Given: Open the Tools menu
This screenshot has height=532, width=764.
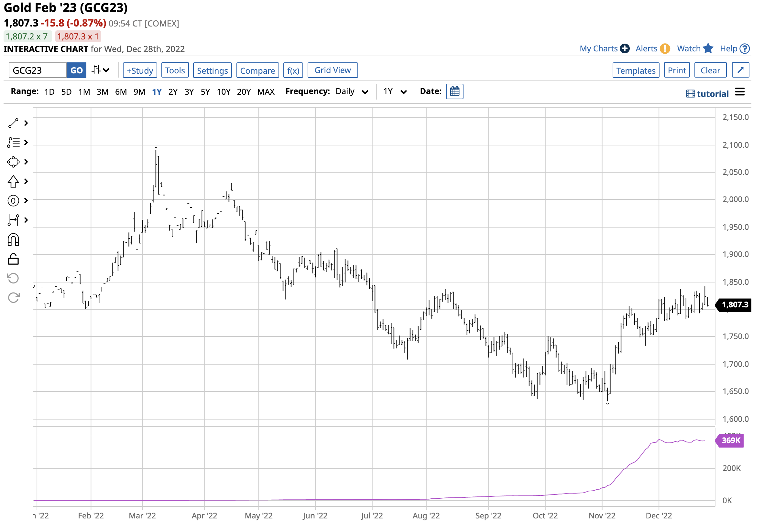Looking at the screenshot, I should pos(175,70).
